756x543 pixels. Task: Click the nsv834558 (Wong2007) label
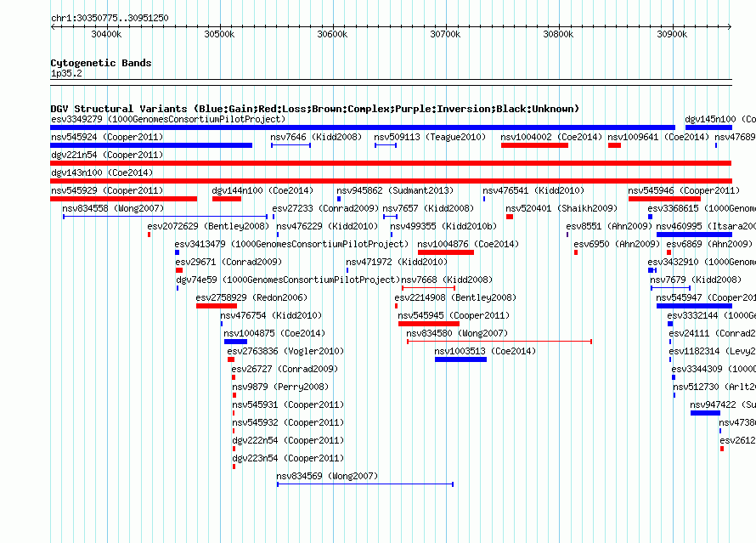pos(113,208)
